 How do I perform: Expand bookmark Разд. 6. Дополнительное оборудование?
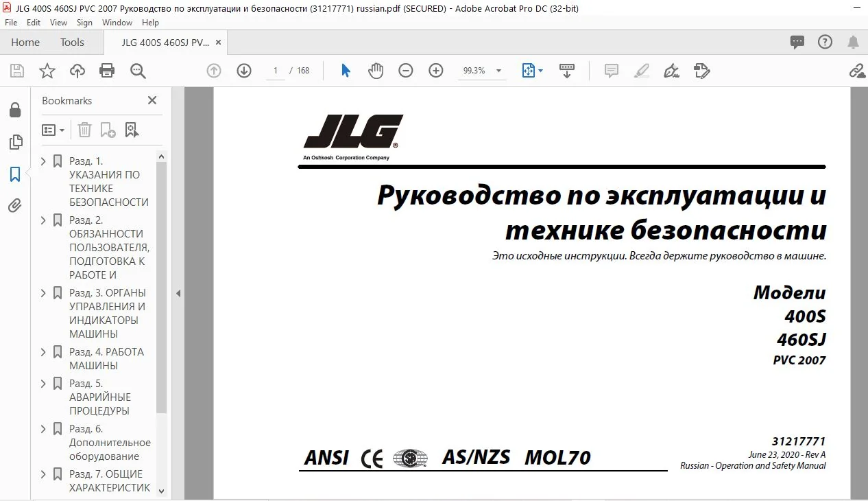[43, 429]
